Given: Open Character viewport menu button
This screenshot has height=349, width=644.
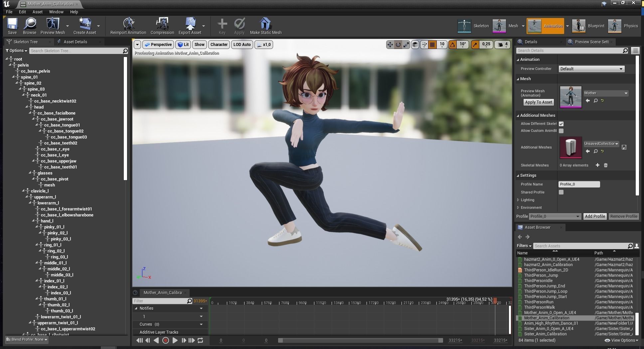Looking at the screenshot, I should point(219,44).
